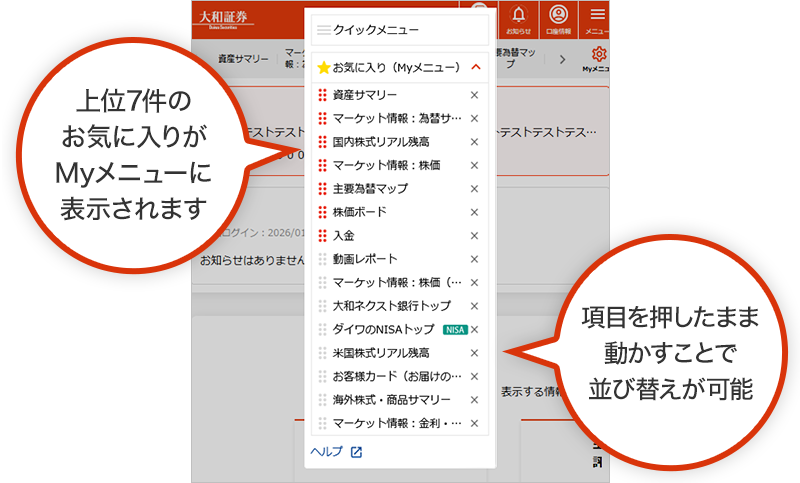This screenshot has width=800, height=483.
Task: Click the drag handle of 株価ボード
Action: [322, 212]
